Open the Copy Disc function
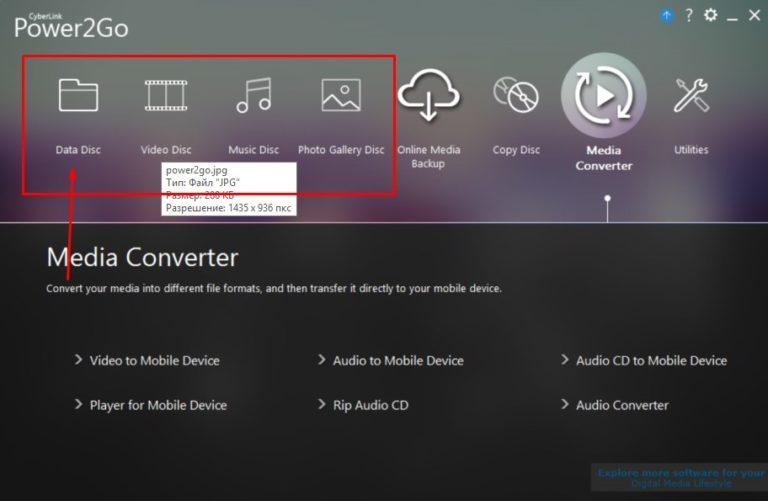 (x=516, y=96)
